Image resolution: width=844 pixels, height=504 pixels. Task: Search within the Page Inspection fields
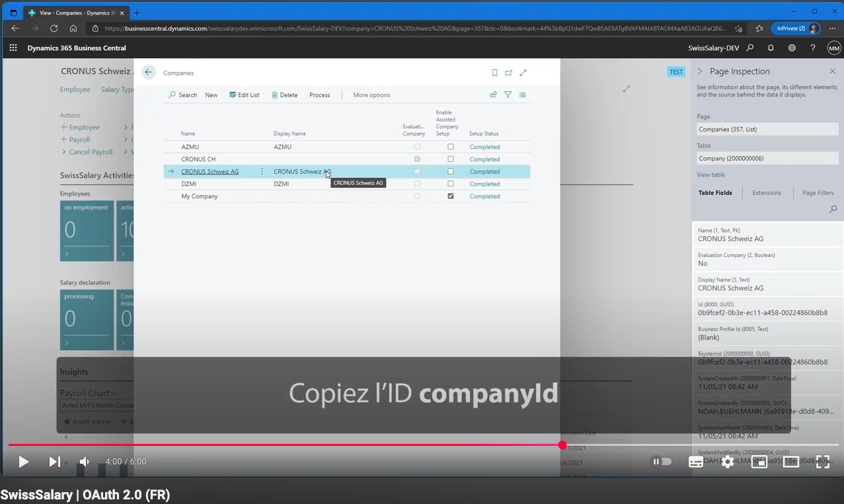click(x=833, y=209)
